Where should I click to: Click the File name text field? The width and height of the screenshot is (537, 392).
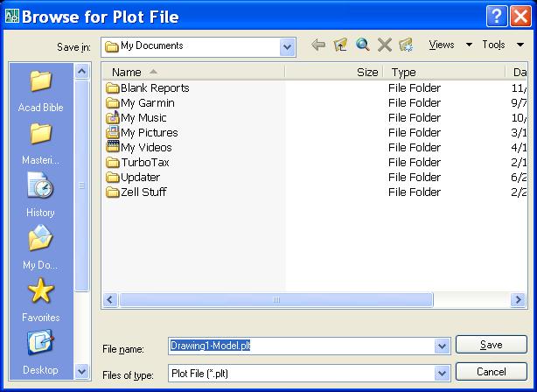302,346
